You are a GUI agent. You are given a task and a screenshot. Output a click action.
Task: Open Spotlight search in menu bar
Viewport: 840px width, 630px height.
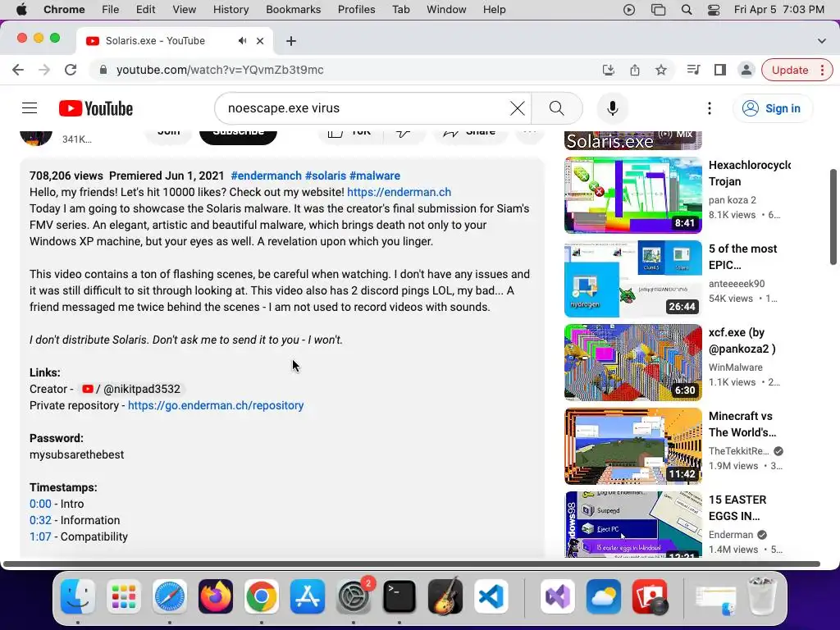[687, 10]
